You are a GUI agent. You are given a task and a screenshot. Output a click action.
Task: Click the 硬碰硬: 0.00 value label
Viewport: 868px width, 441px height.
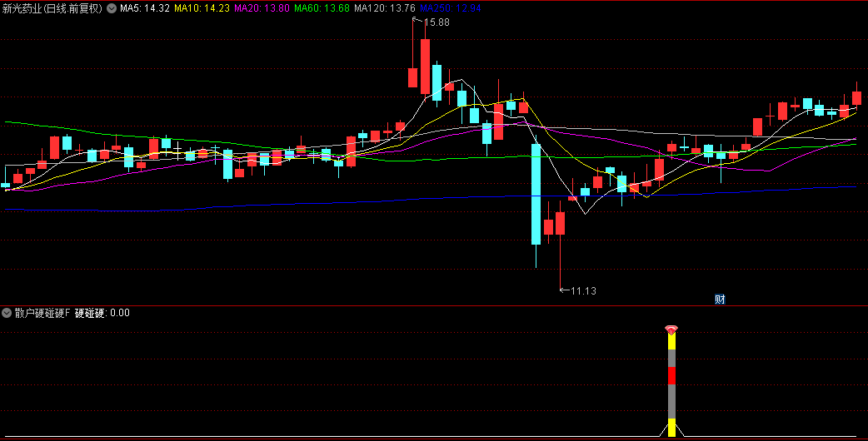(x=102, y=313)
